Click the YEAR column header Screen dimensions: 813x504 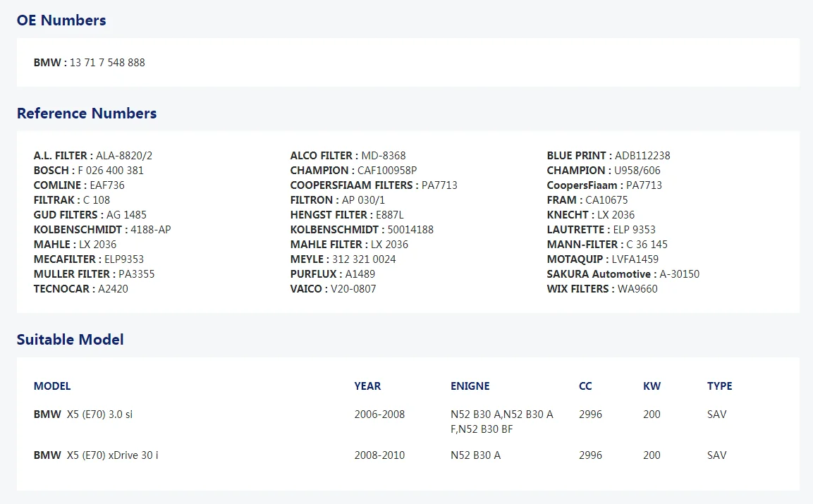pos(367,386)
